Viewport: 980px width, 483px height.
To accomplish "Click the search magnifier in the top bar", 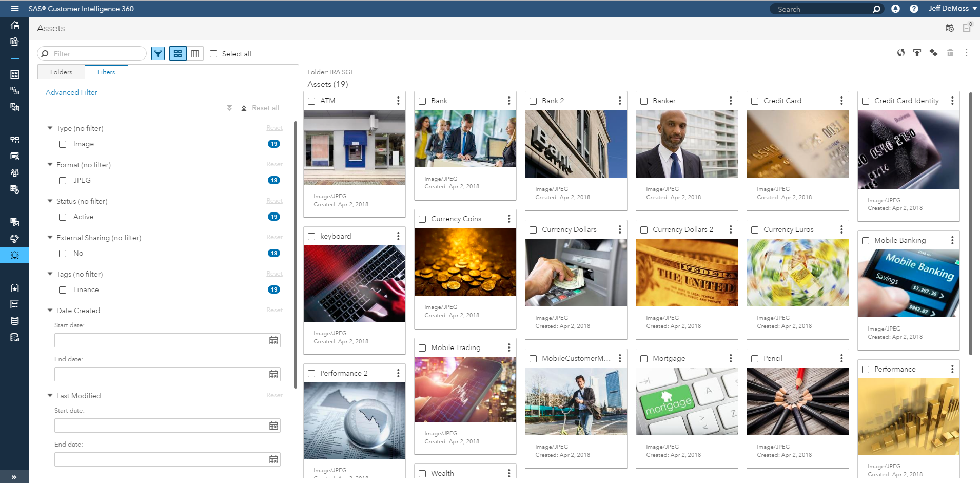I will (x=876, y=9).
